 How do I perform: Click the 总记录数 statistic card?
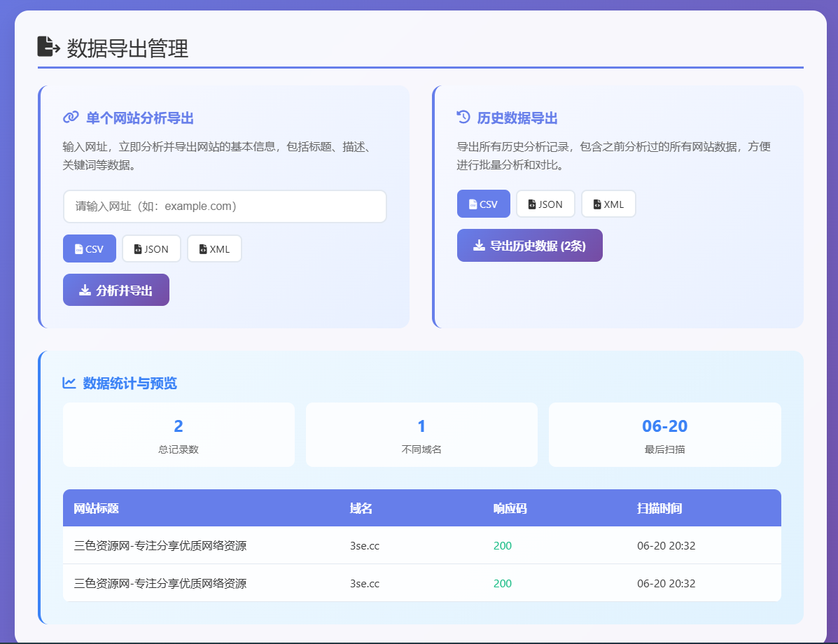[x=178, y=434]
